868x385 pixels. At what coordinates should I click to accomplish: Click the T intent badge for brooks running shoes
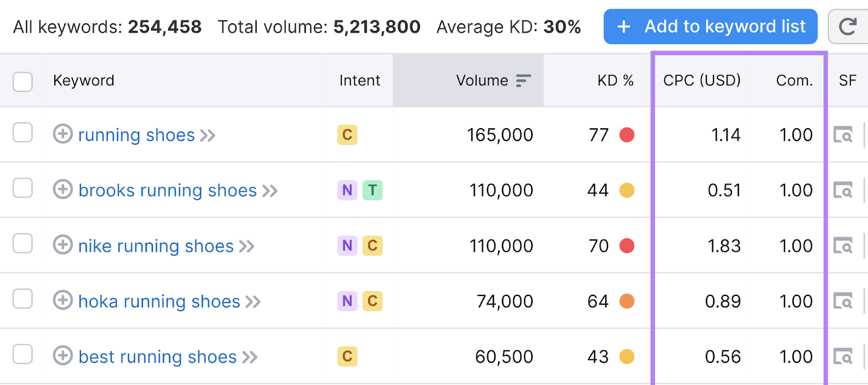373,190
